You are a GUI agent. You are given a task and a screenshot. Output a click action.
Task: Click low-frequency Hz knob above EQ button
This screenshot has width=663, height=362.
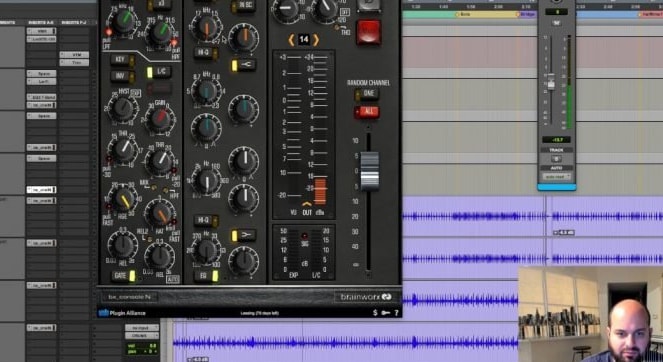(x=206, y=250)
